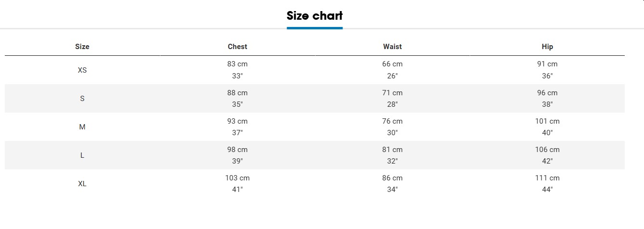This screenshot has height=229, width=644.
Task: Select the Size chart tab heading
Action: coord(315,16)
